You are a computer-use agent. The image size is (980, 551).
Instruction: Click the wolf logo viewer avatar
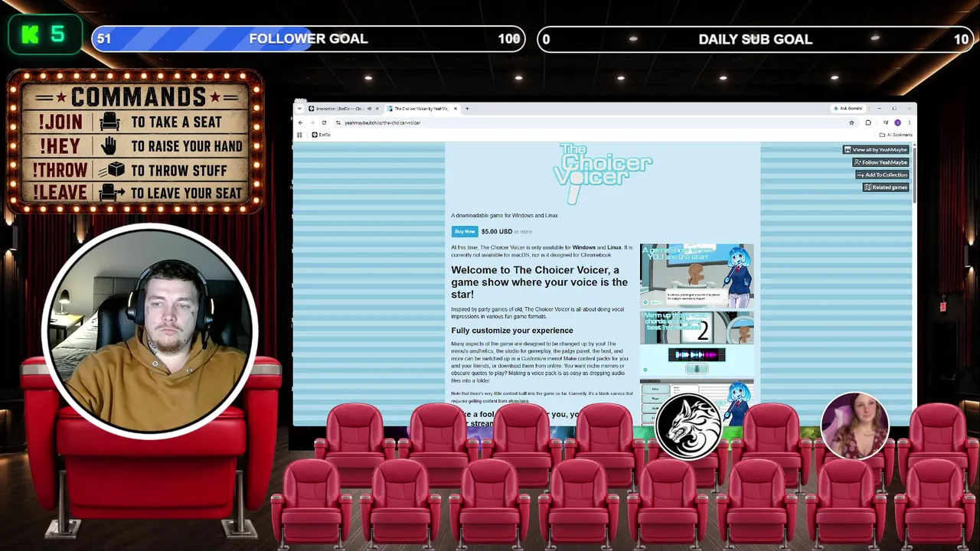688,427
